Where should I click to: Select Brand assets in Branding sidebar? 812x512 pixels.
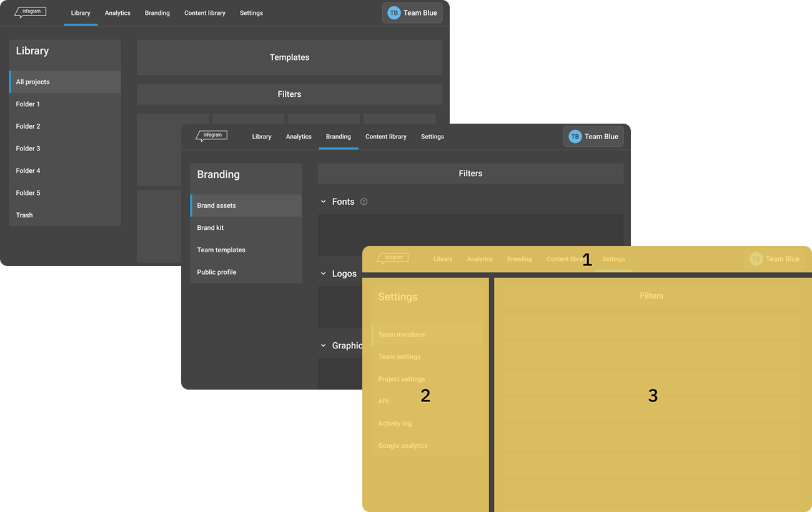click(246, 205)
